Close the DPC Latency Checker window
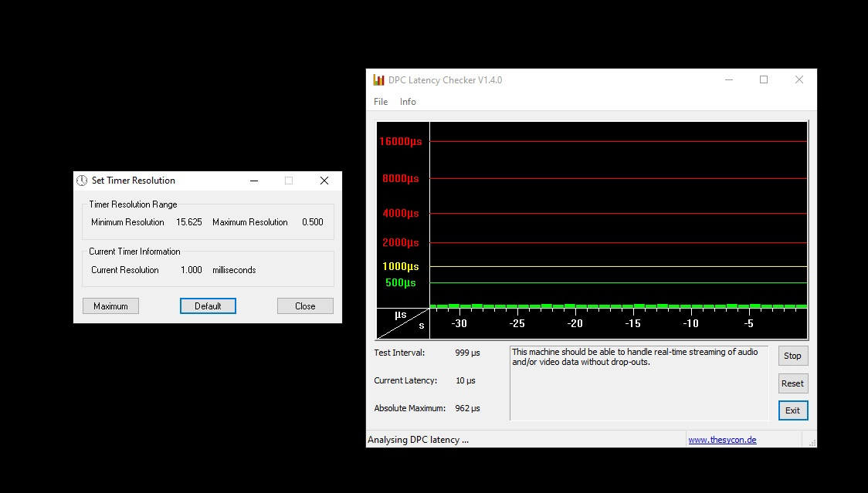The width and height of the screenshot is (868, 493). [799, 80]
